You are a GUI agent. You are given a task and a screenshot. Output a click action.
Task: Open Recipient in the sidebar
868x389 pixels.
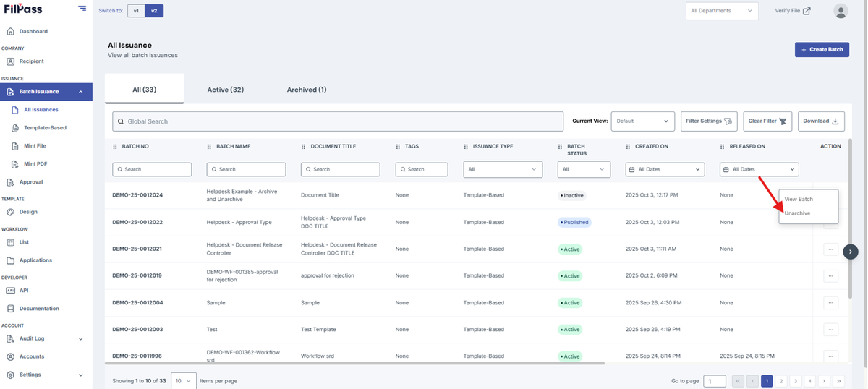click(x=31, y=61)
